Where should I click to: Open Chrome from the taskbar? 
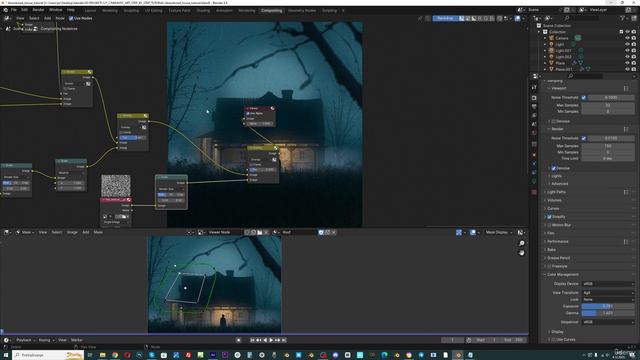click(x=115, y=355)
